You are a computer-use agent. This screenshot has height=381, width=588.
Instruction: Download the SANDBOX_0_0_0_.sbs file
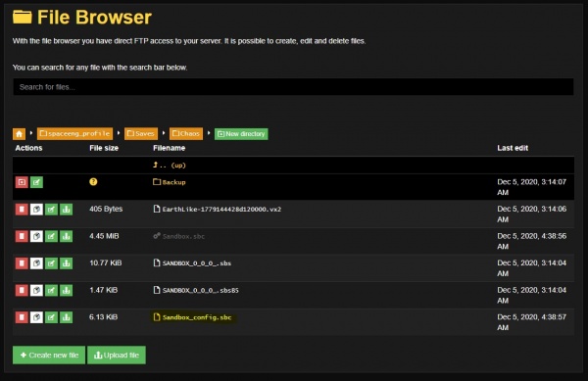[67, 263]
